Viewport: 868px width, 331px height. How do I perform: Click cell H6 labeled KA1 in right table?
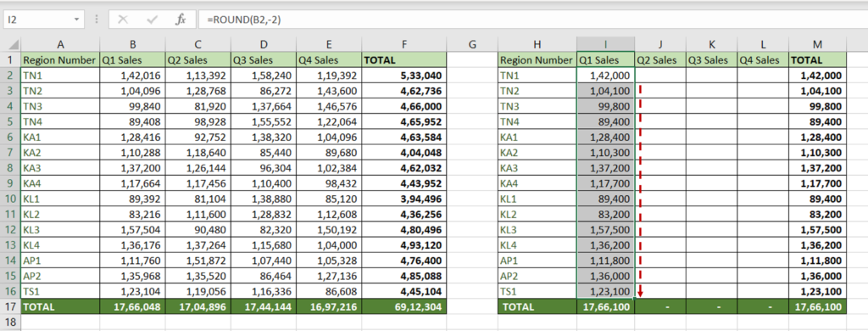click(537, 137)
